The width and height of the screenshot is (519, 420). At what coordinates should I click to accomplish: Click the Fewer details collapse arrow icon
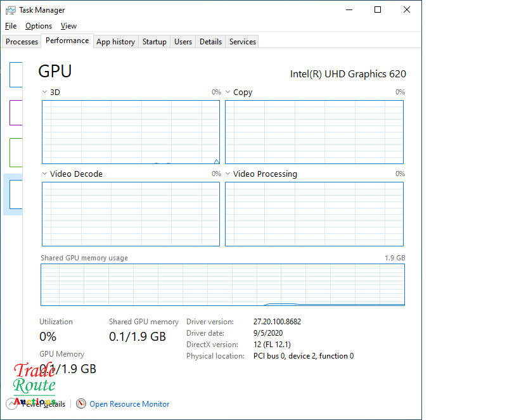pos(12,404)
